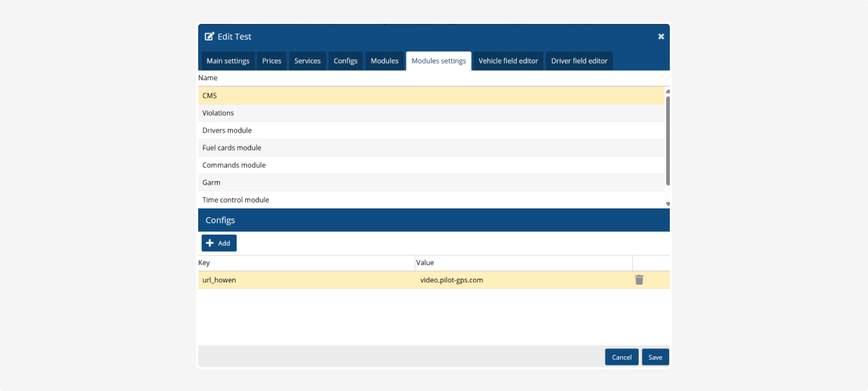Switch to Driver field editor tab
This screenshot has width=868, height=391.
tap(579, 61)
